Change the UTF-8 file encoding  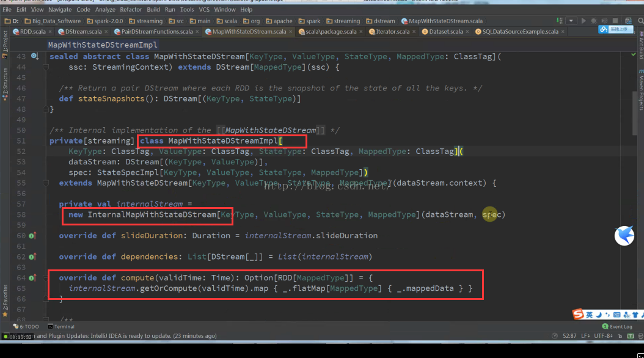603,335
